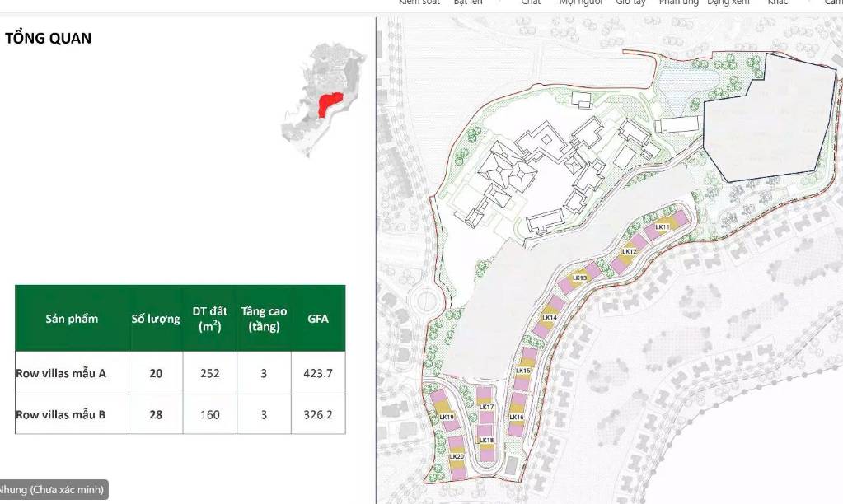Click the TỔNG QUAN slide heading
The height and width of the screenshot is (504, 843).
point(48,38)
